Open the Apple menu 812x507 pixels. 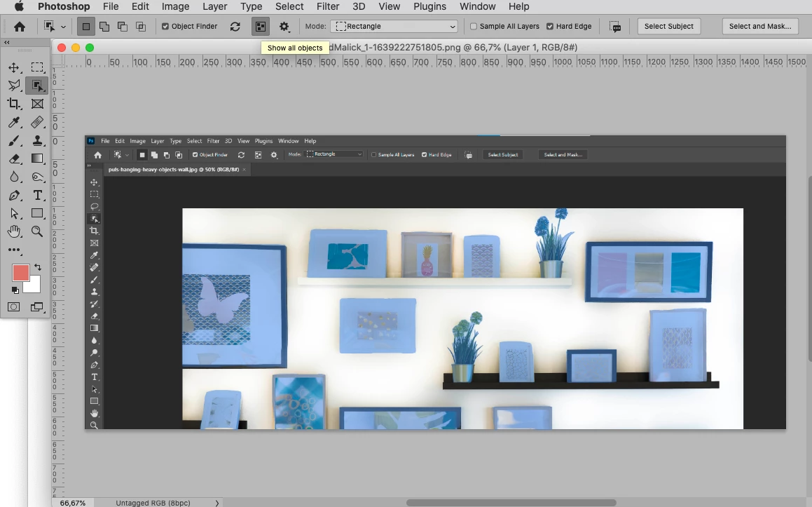click(19, 6)
